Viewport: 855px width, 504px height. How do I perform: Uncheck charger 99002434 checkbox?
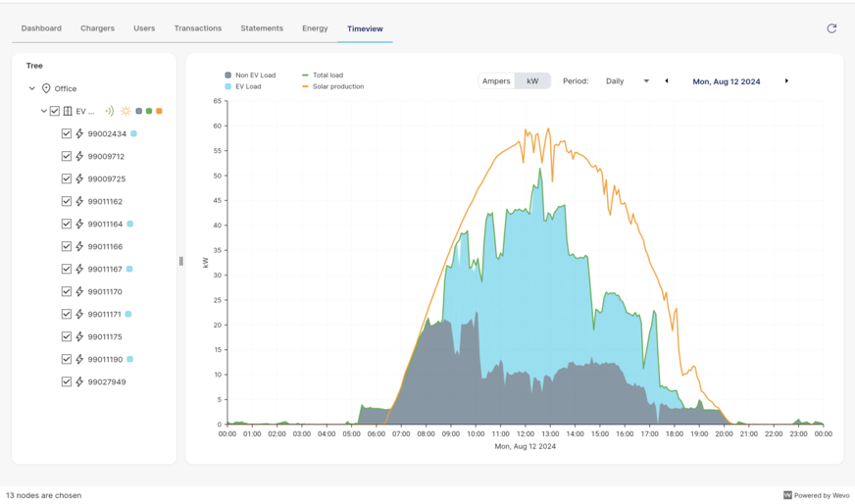[67, 134]
